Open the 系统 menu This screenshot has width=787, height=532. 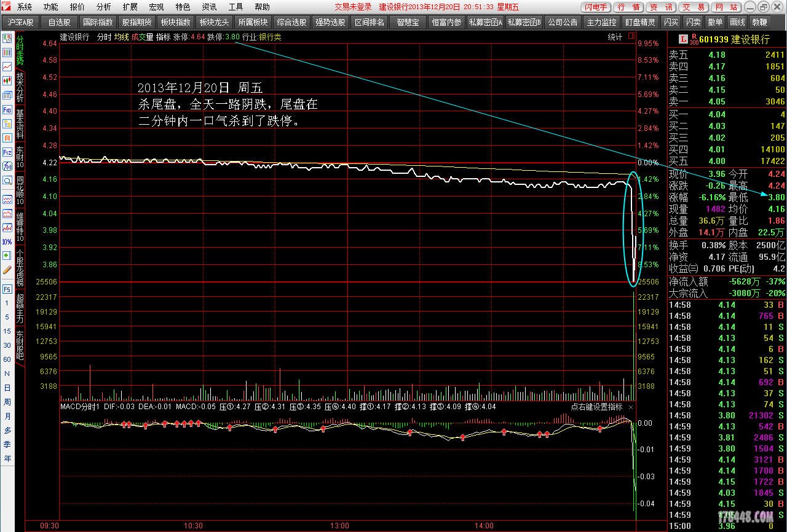point(24,7)
